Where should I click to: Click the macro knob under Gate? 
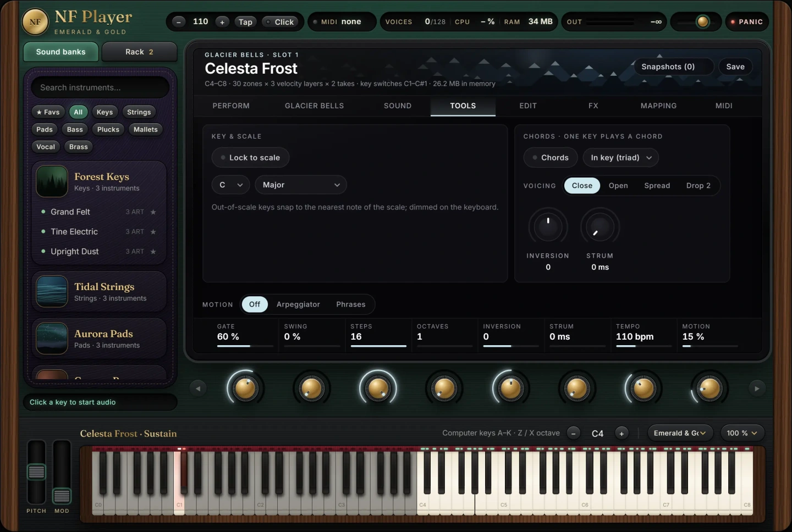(245, 389)
